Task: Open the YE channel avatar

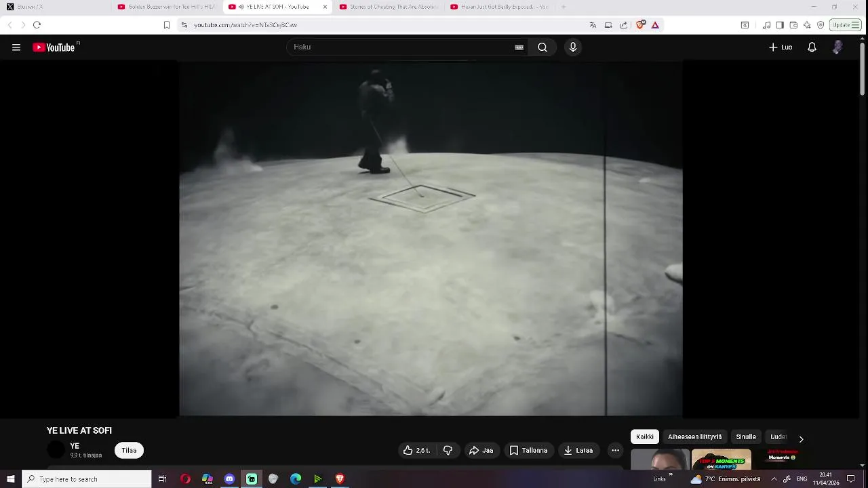Action: pos(56,449)
